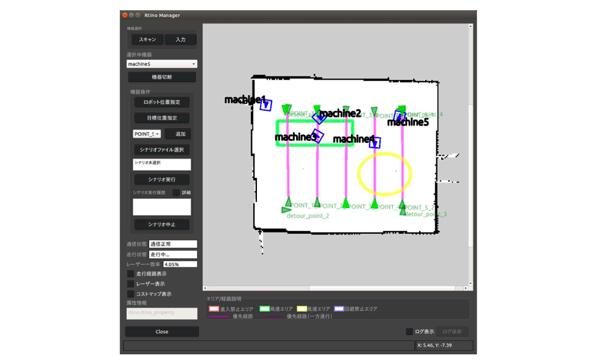Viewport: 600px width, 364px height.
Task: Click the green waypoint triangle at POINT_4_2
Action: coord(374,203)
